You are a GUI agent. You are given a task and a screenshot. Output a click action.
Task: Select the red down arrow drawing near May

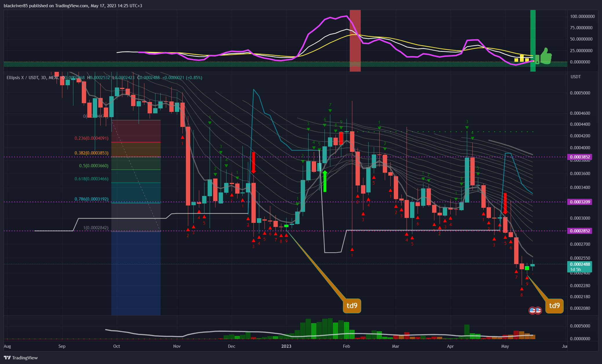[x=505, y=204]
